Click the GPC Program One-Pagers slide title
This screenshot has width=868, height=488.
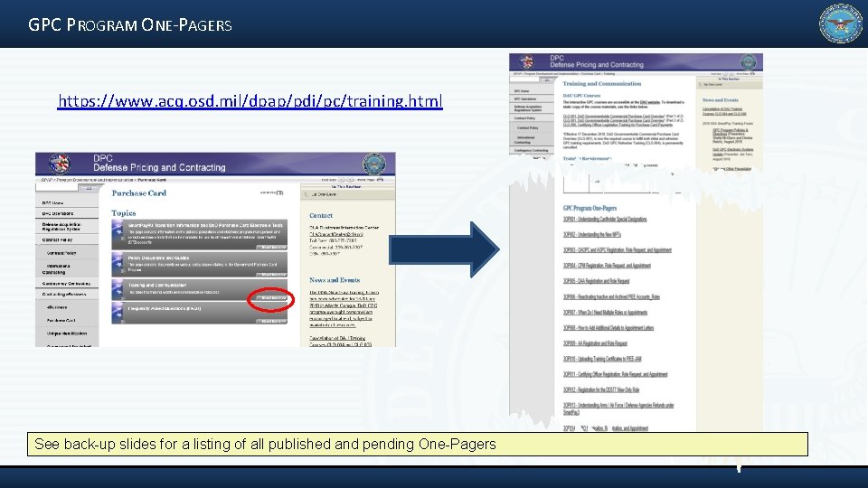[x=130, y=25]
